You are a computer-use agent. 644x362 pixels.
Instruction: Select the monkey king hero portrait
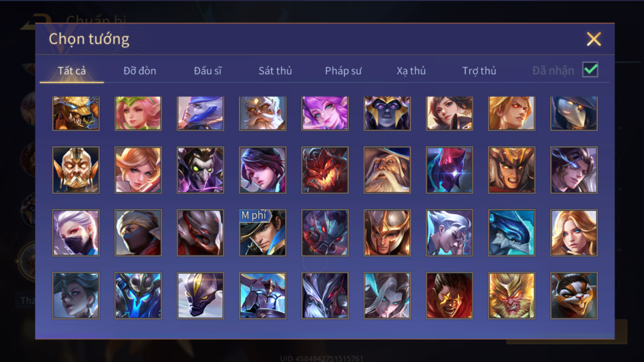(512, 295)
